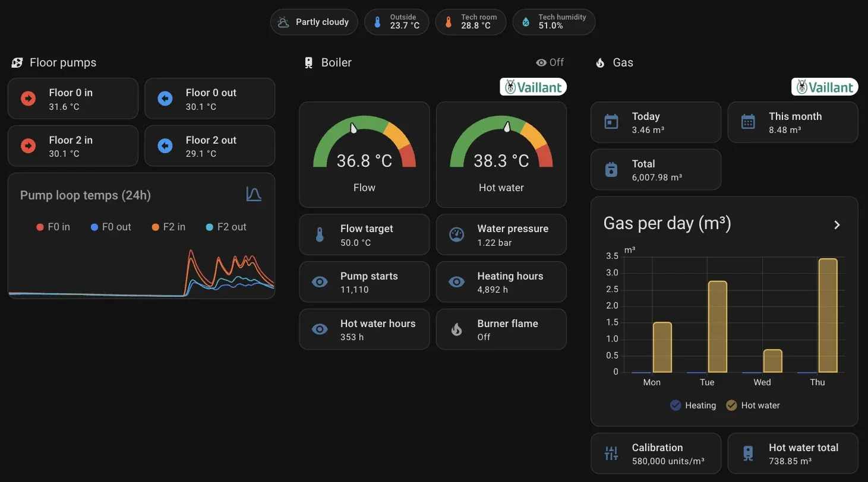The width and height of the screenshot is (868, 482).
Task: Click the Calibration tuning sliders icon
Action: point(611,454)
